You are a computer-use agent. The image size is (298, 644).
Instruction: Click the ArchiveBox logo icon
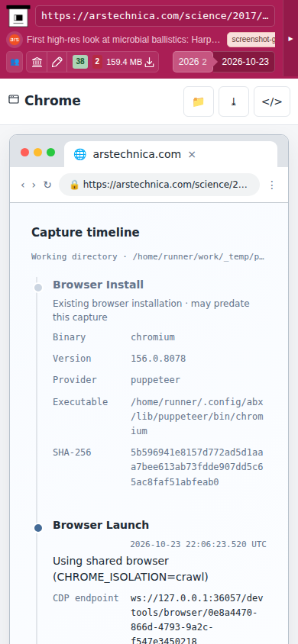tap(18, 17)
